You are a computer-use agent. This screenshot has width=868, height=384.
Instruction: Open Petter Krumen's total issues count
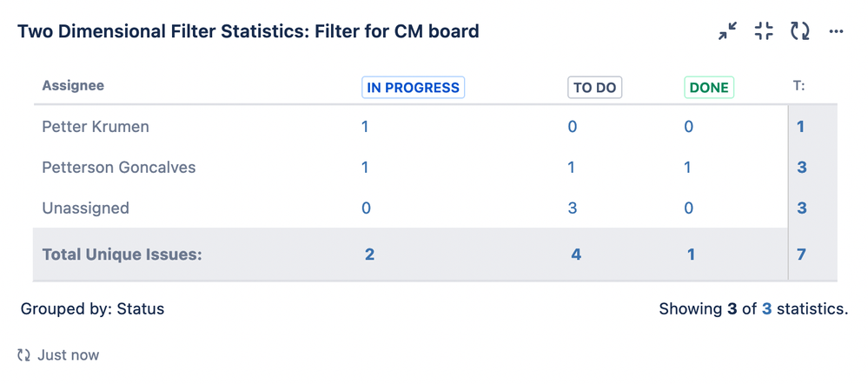[801, 127]
